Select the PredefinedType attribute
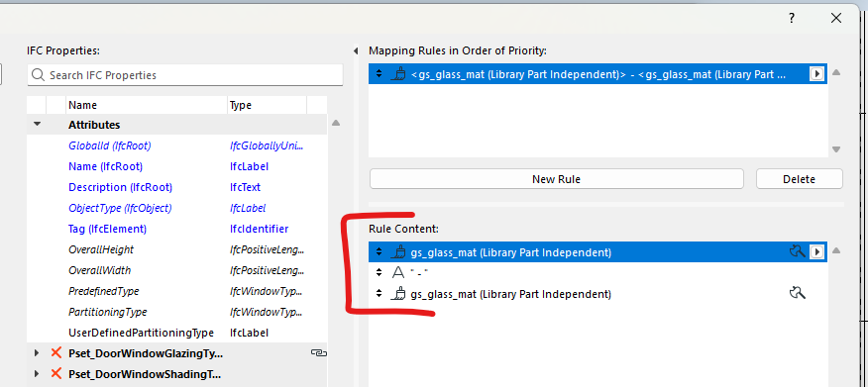 tap(103, 291)
